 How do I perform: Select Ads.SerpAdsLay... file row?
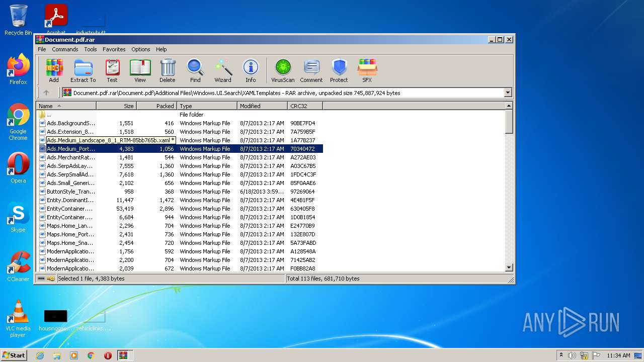(x=180, y=166)
